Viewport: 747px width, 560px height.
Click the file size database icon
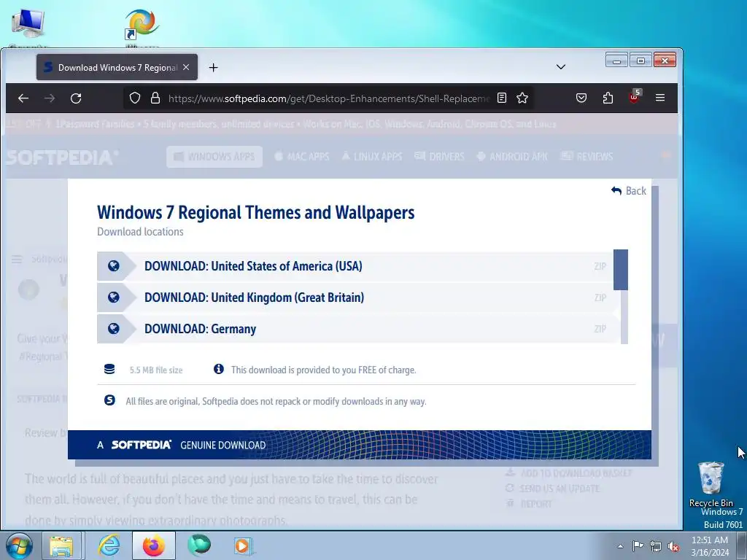[109, 369]
